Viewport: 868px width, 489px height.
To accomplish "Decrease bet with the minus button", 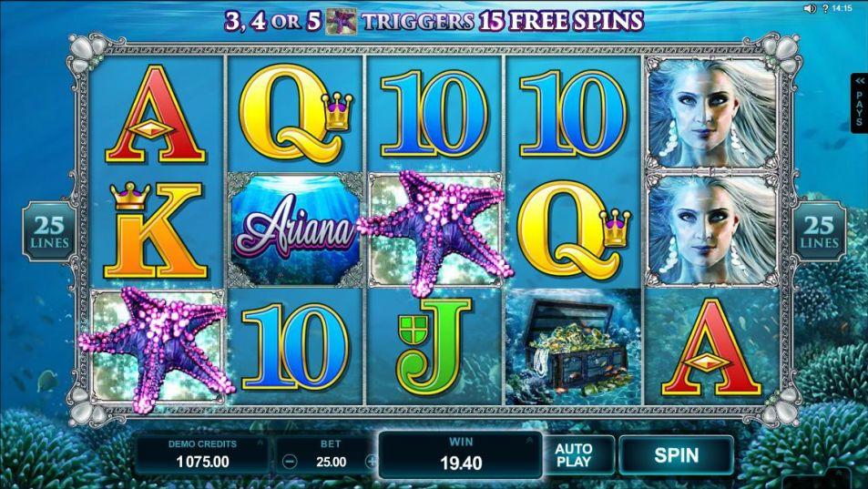I will tap(290, 462).
